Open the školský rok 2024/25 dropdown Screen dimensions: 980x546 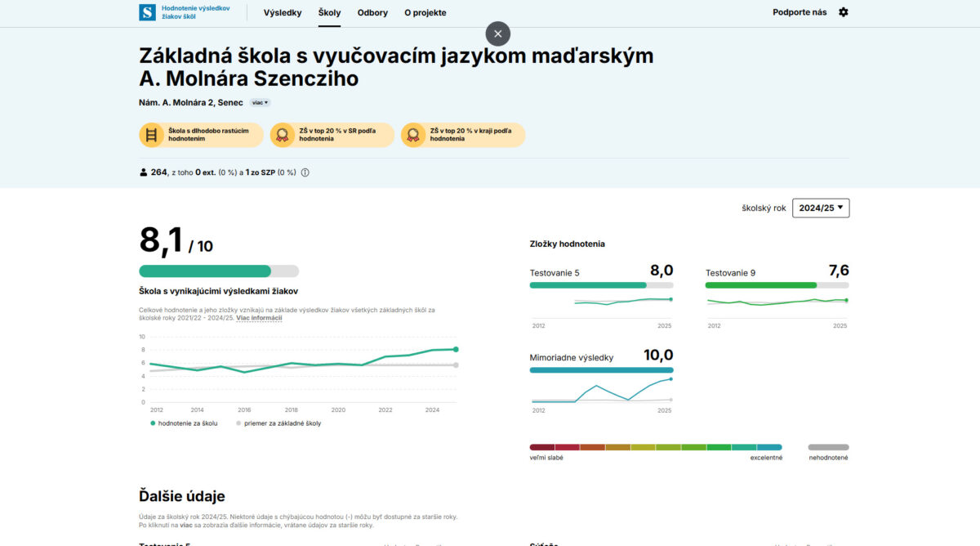click(x=821, y=208)
